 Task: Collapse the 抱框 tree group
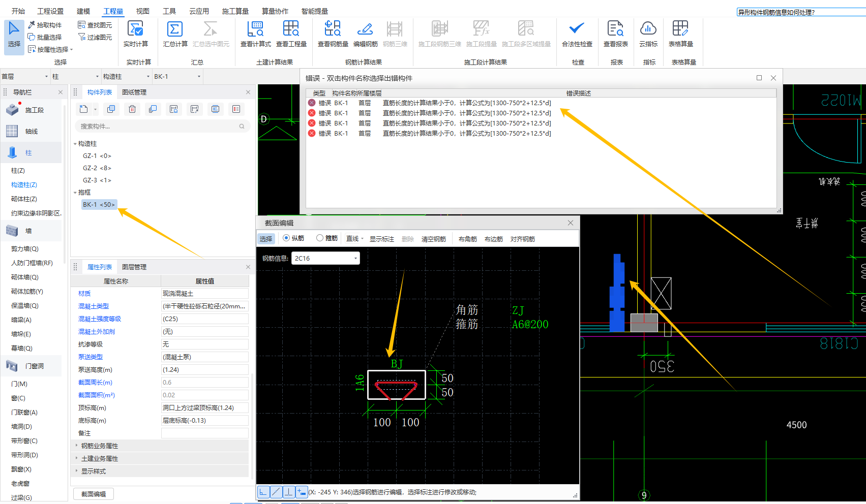tap(75, 193)
